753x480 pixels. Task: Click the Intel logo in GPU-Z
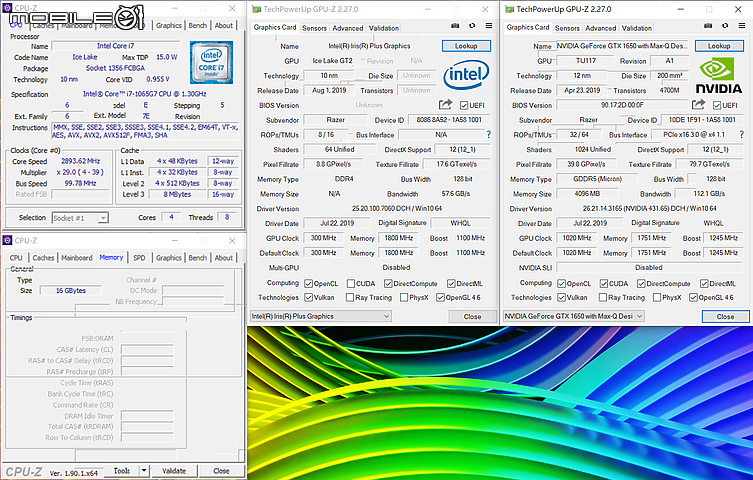point(466,75)
